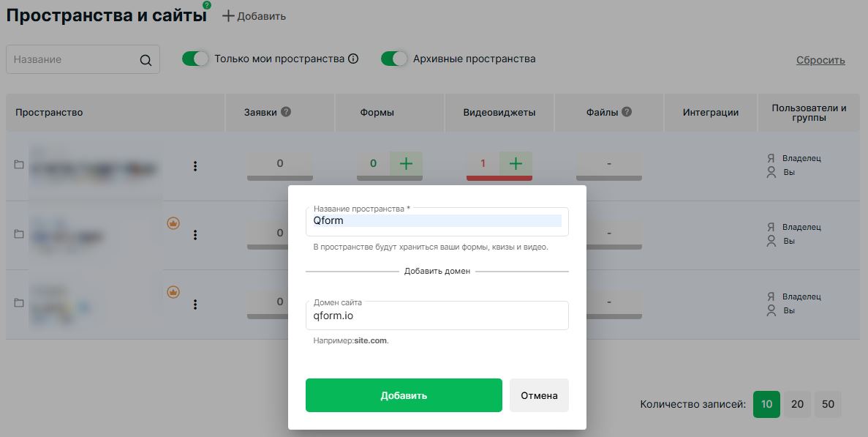Click the green question badge near page title
Viewport: 868px width, 437px height.
pos(207,5)
